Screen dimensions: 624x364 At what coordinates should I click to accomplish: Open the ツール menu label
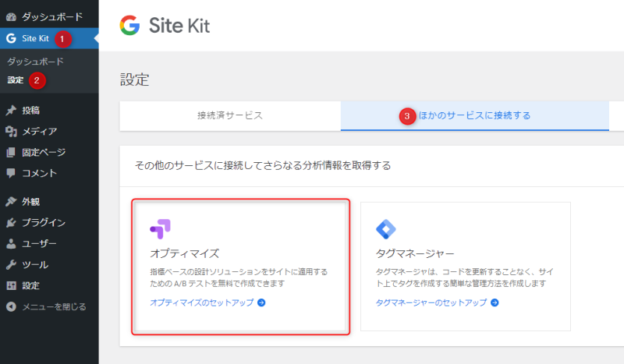tap(35, 264)
